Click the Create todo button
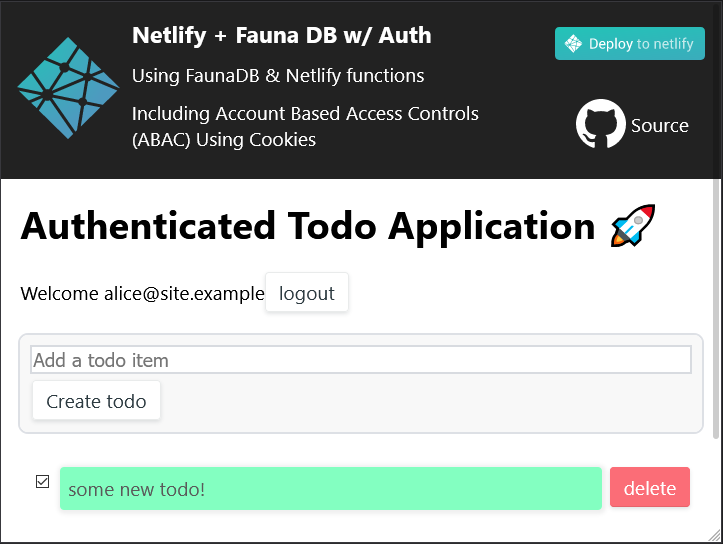 point(96,400)
